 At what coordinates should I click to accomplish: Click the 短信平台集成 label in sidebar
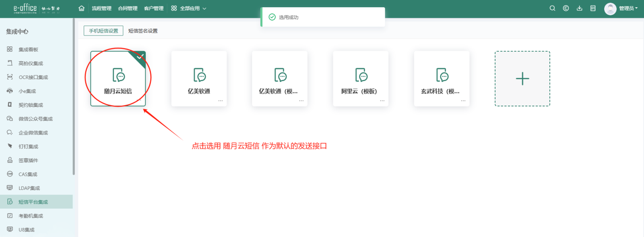33,202
